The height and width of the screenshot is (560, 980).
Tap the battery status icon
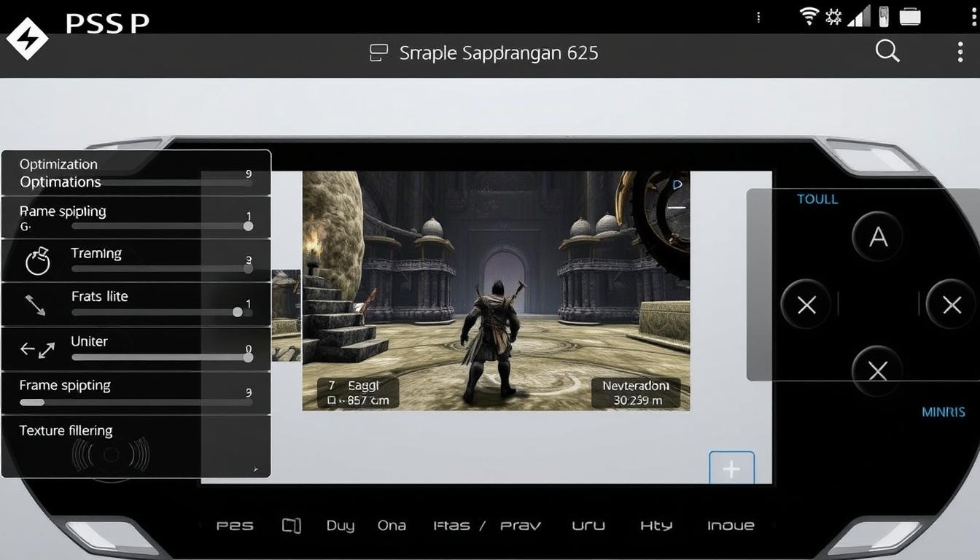(884, 16)
